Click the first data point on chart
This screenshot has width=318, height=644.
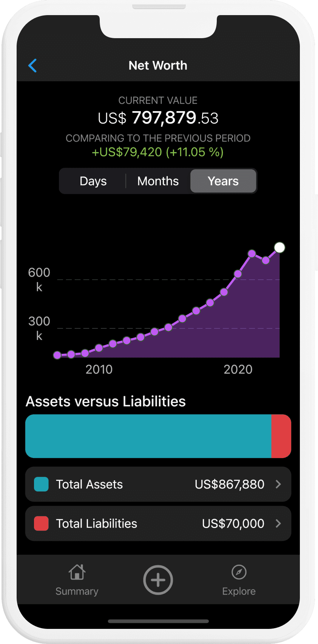(57, 355)
